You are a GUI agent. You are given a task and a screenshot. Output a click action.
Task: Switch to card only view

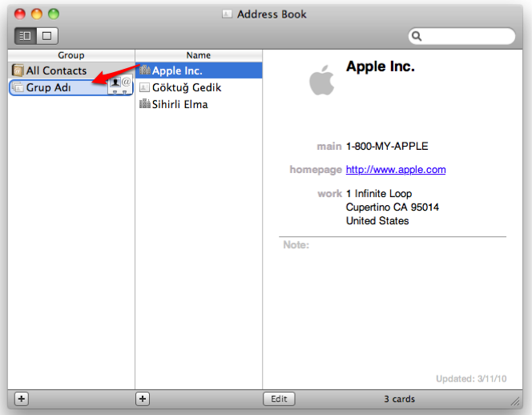46,36
